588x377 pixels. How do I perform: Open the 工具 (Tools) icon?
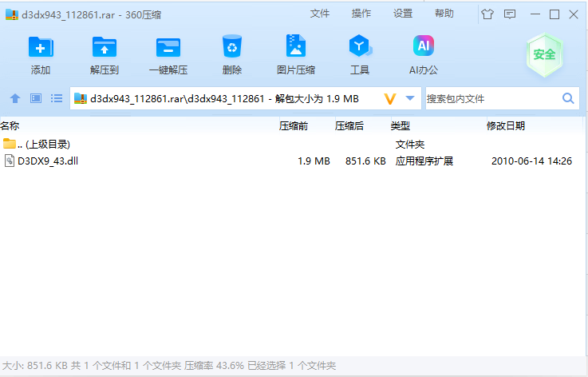360,46
